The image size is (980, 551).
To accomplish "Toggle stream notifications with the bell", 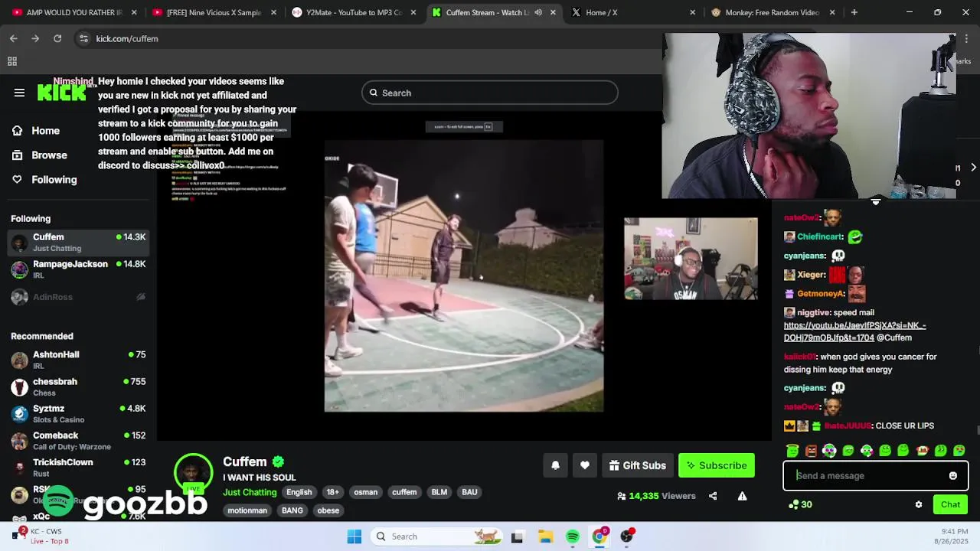I will pyautogui.click(x=556, y=465).
